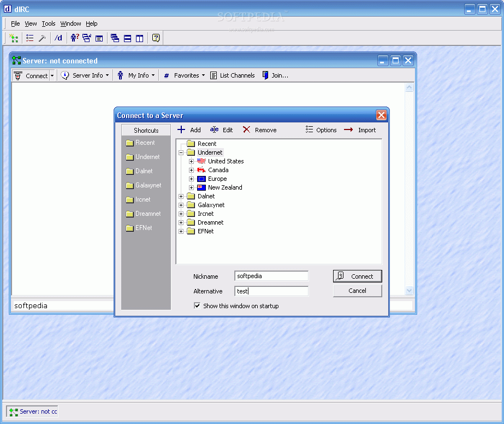Open the Window menu

click(x=70, y=24)
